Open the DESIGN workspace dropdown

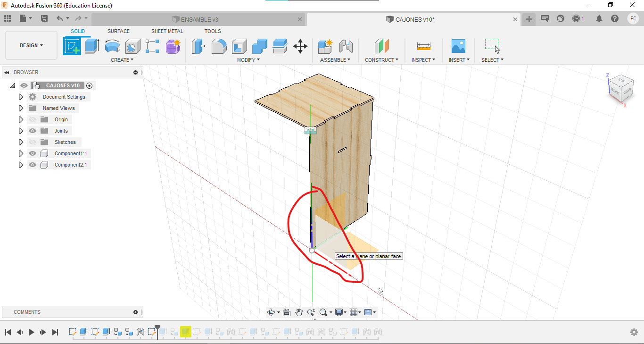(32, 45)
